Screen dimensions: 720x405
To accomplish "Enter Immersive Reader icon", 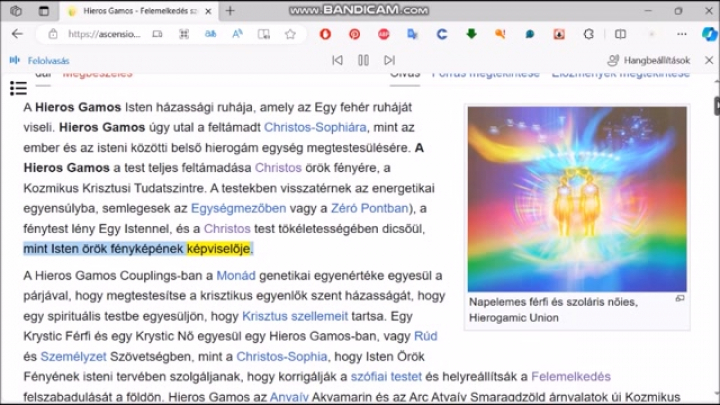I will [x=264, y=34].
